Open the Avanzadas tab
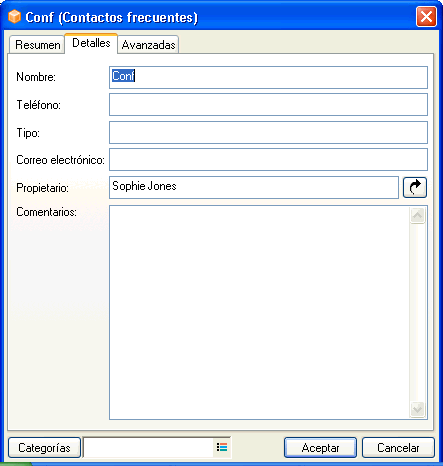Image resolution: width=443 pixels, height=466 pixels. point(148,45)
